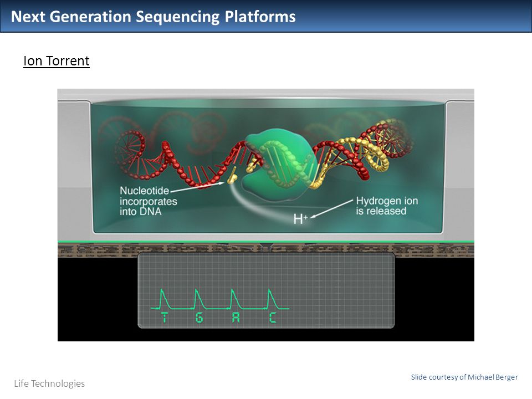The height and width of the screenshot is (399, 532).
Task: Click the letter A under third peak
Action: tap(236, 318)
